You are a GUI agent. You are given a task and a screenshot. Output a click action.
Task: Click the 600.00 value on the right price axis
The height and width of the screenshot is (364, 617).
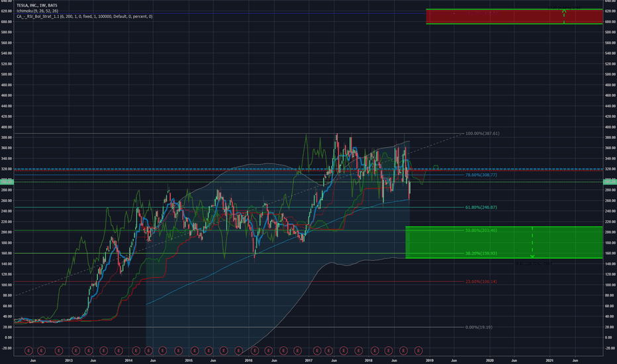click(610, 22)
